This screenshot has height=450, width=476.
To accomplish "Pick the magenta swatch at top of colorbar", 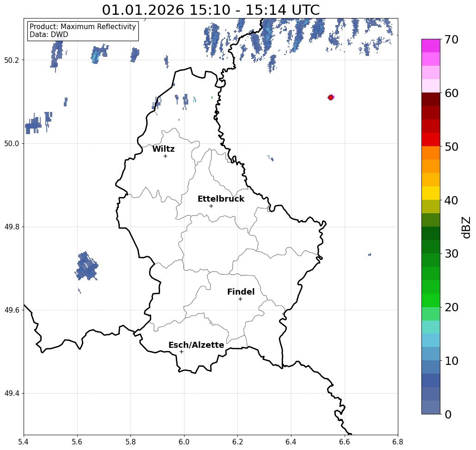I will coord(431,46).
